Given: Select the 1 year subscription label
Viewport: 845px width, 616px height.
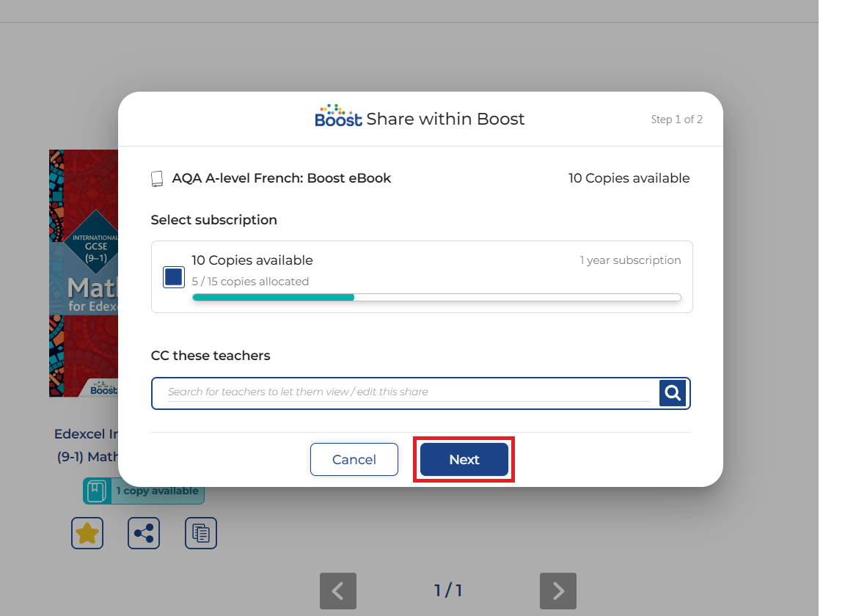Looking at the screenshot, I should 630,260.
